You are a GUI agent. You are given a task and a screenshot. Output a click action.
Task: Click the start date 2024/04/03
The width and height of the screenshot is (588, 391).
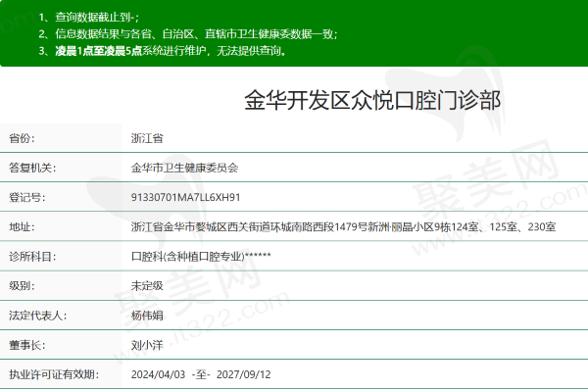(158, 374)
